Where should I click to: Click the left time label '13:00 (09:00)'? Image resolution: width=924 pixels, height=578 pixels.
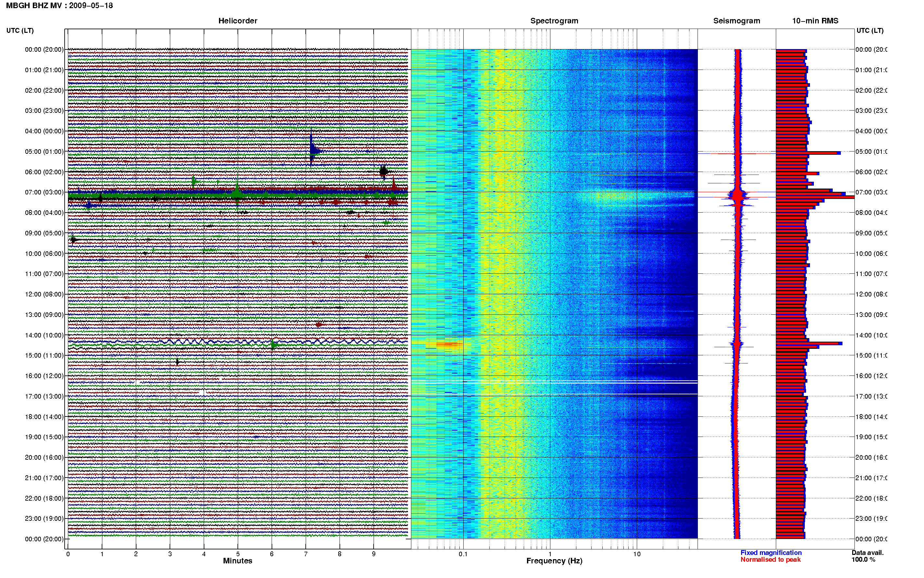click(44, 315)
